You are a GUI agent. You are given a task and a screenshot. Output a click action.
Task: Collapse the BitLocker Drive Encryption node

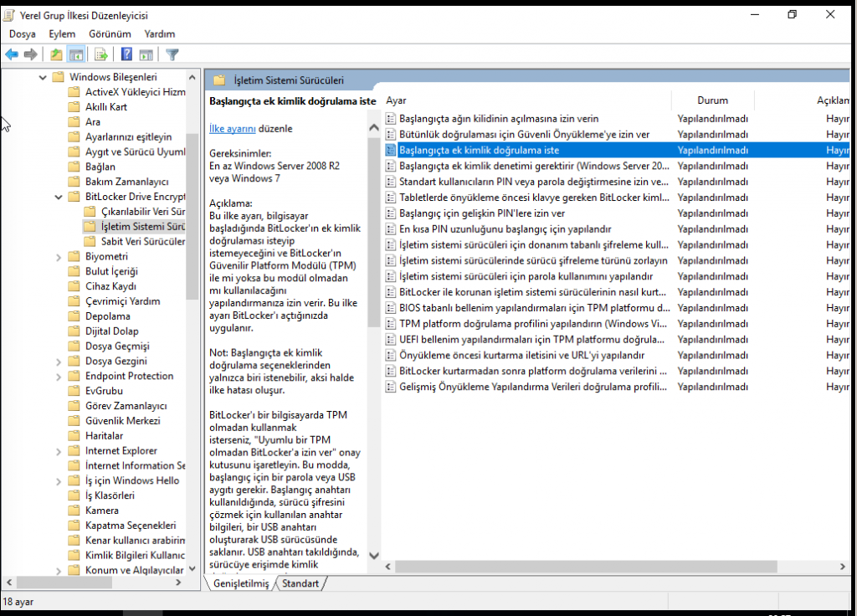[x=58, y=197]
